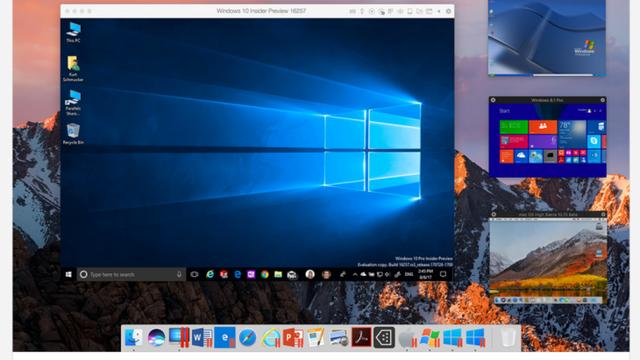Screen dimensions: 640x360
Task: Open the Trash in the dock
Action: pyautogui.click(x=507, y=338)
